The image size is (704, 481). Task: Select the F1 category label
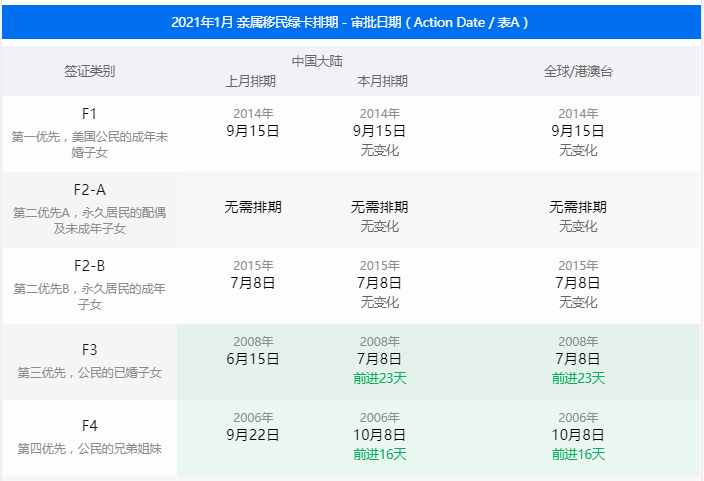tap(89, 114)
